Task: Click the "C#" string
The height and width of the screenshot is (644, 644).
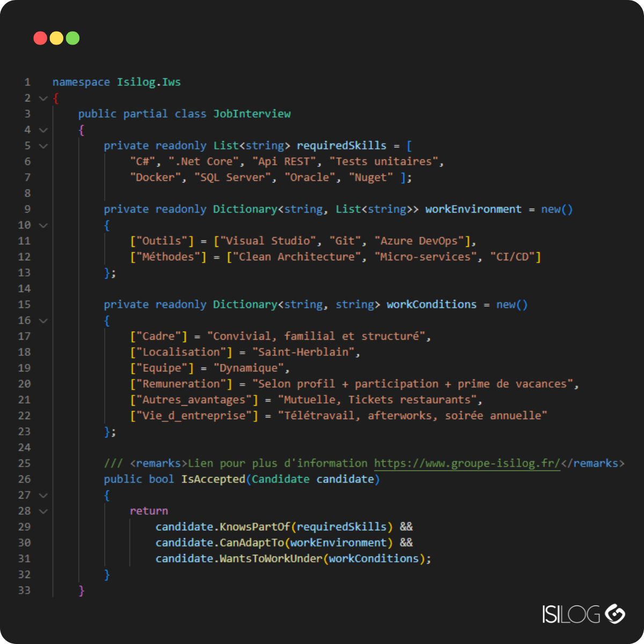Action: point(143,162)
